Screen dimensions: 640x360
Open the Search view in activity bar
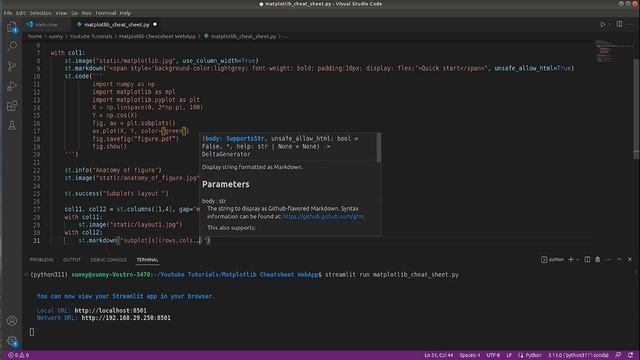[x=12, y=46]
